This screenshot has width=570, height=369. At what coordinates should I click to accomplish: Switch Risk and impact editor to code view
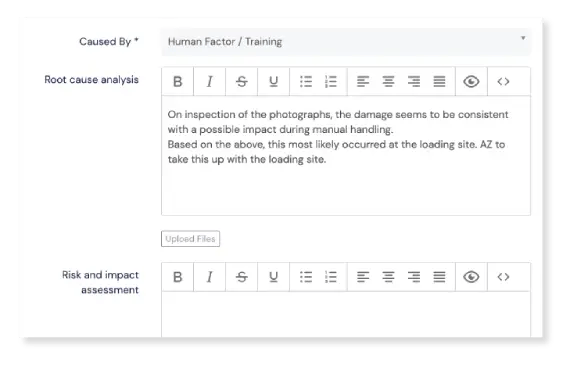503,277
